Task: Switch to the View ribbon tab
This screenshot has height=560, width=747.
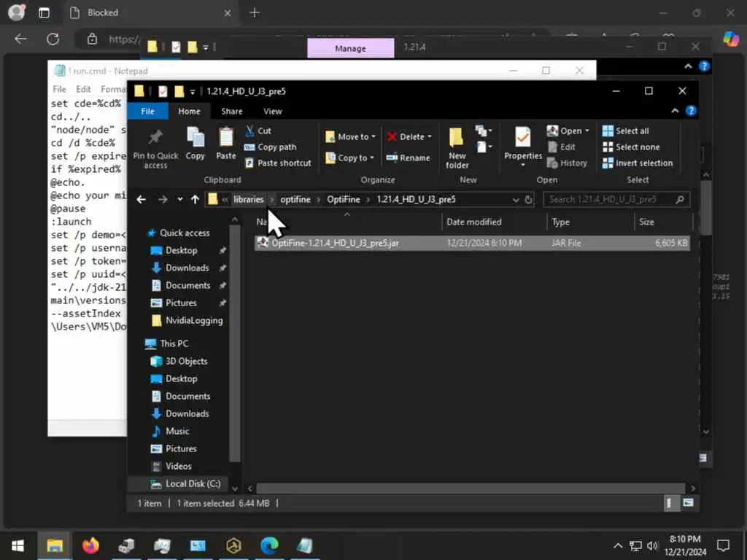Action: (273, 111)
